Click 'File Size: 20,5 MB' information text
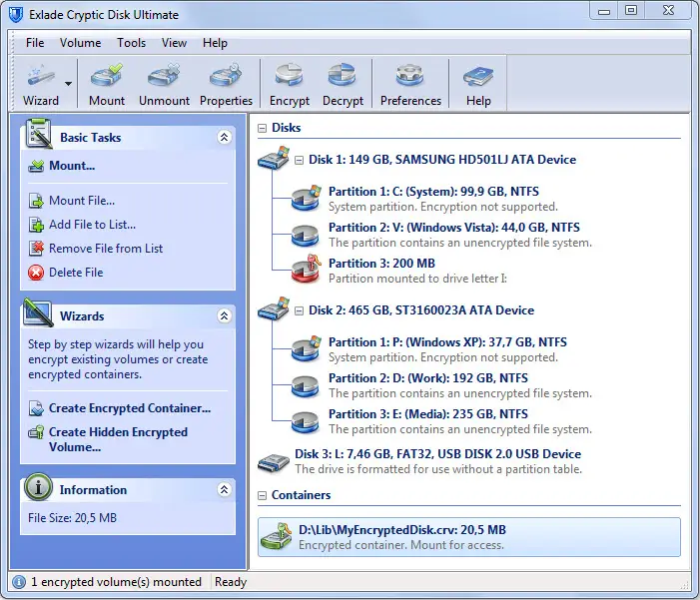 coord(72,518)
